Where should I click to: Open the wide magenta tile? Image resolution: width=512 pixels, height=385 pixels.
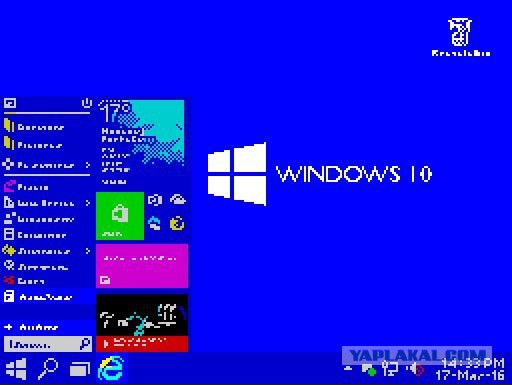[142, 266]
